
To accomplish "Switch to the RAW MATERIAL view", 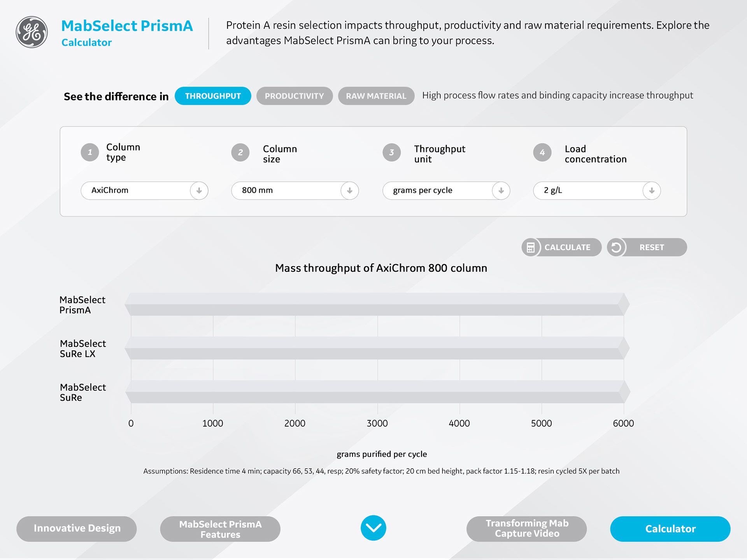I will pyautogui.click(x=376, y=96).
